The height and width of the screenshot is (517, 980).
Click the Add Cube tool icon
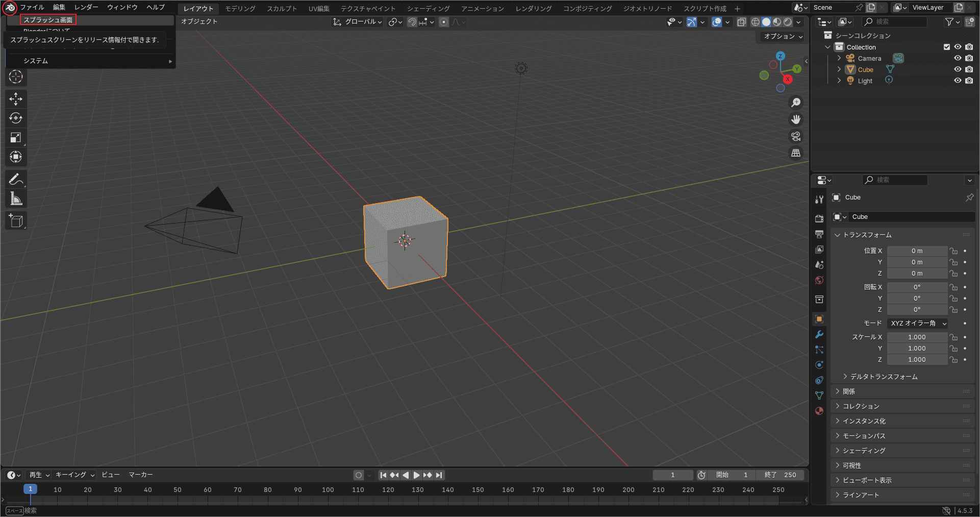(x=16, y=221)
